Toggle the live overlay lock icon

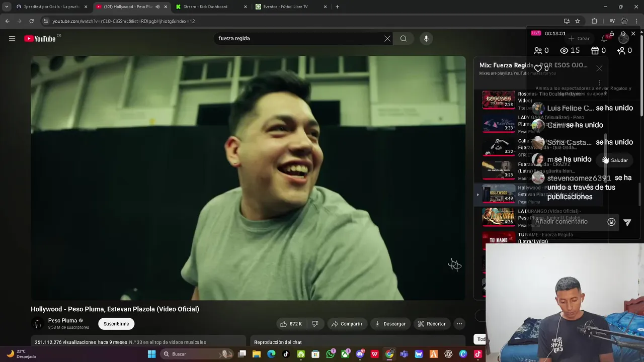click(x=612, y=33)
